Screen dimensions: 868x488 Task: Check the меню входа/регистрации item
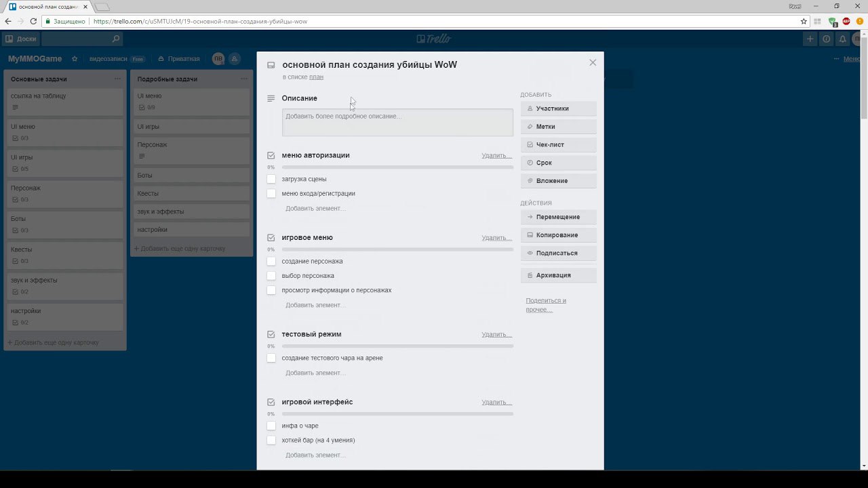pyautogui.click(x=271, y=193)
